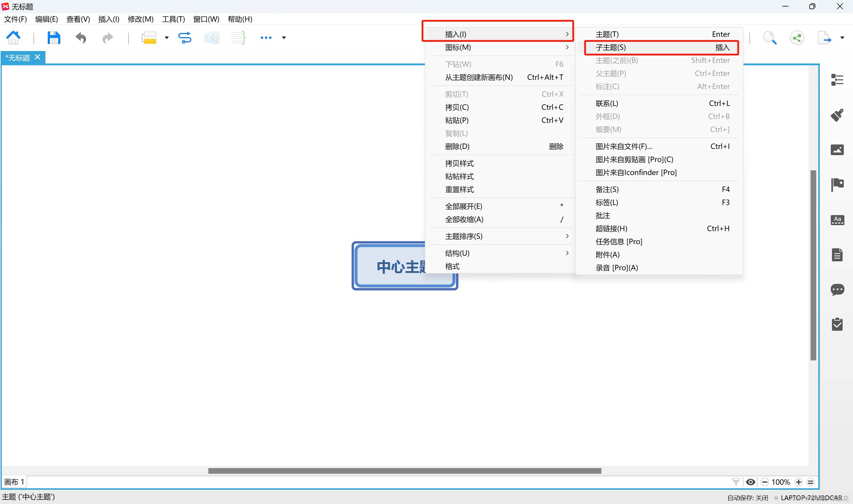Image resolution: width=853 pixels, height=504 pixels.
Task: Click the share icon in toolbar
Action: click(797, 38)
